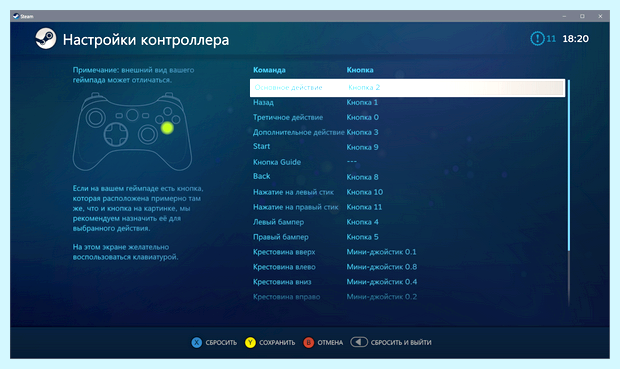Viewport: 620px width, 369px height.
Task: Click the Настройки контроллера title
Action: 146,40
